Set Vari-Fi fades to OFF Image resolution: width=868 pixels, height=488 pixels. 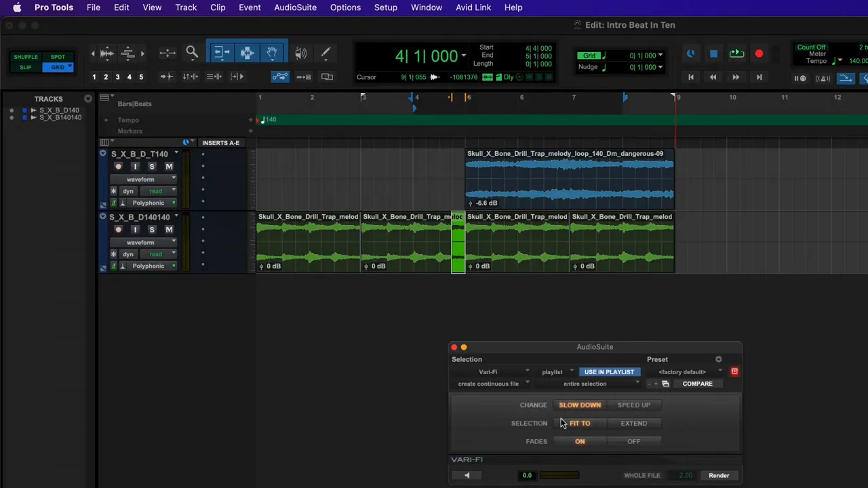633,441
